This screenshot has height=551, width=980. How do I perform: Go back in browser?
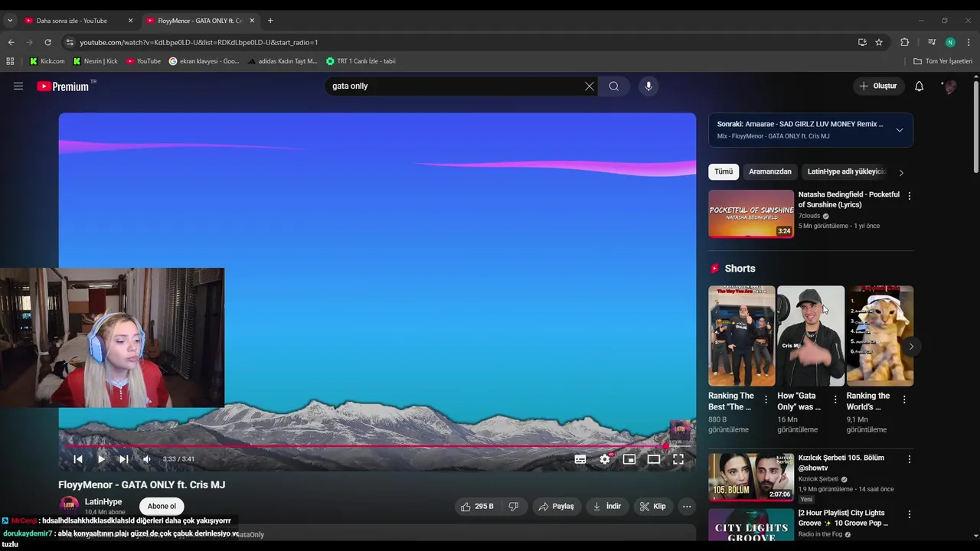pos(11,42)
